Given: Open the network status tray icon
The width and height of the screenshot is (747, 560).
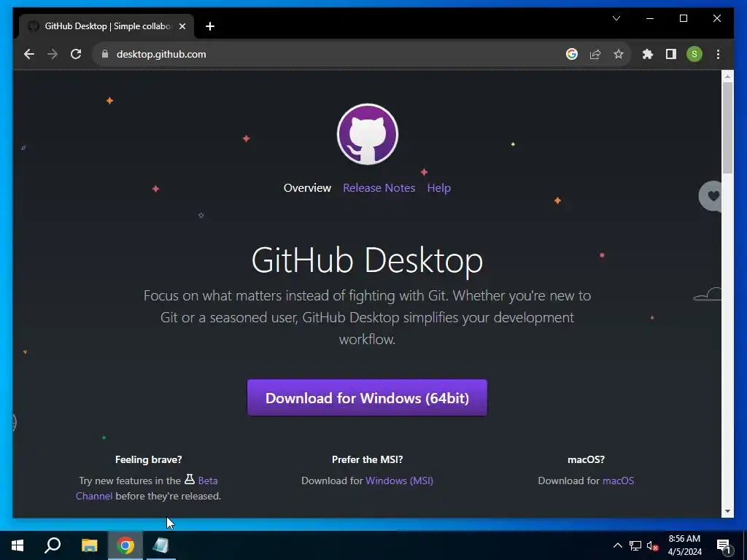Looking at the screenshot, I should pos(635,545).
